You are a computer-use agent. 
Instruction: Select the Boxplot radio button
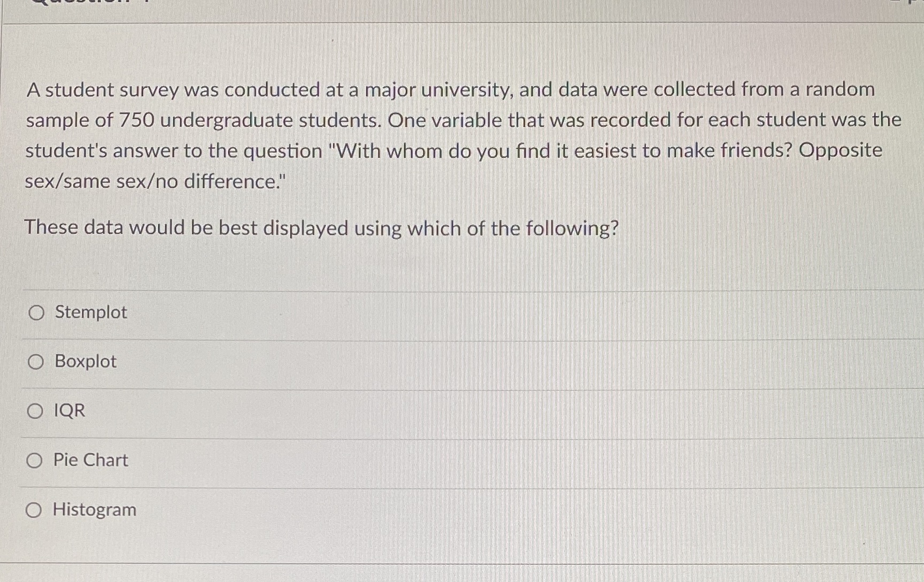click(x=35, y=362)
